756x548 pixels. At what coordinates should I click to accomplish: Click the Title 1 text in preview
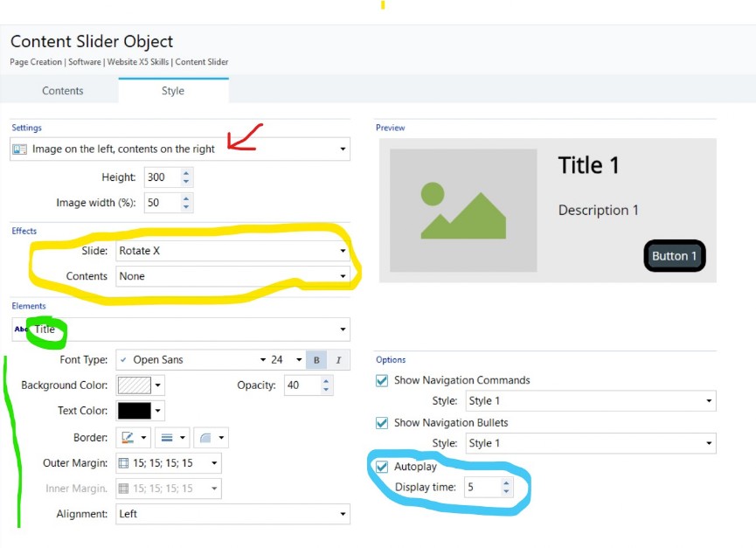click(588, 165)
